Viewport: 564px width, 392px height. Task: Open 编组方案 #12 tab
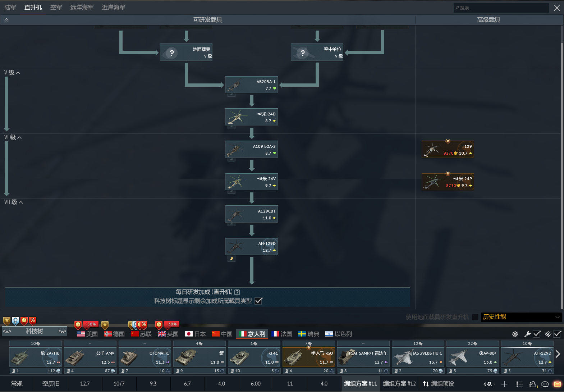point(399,384)
